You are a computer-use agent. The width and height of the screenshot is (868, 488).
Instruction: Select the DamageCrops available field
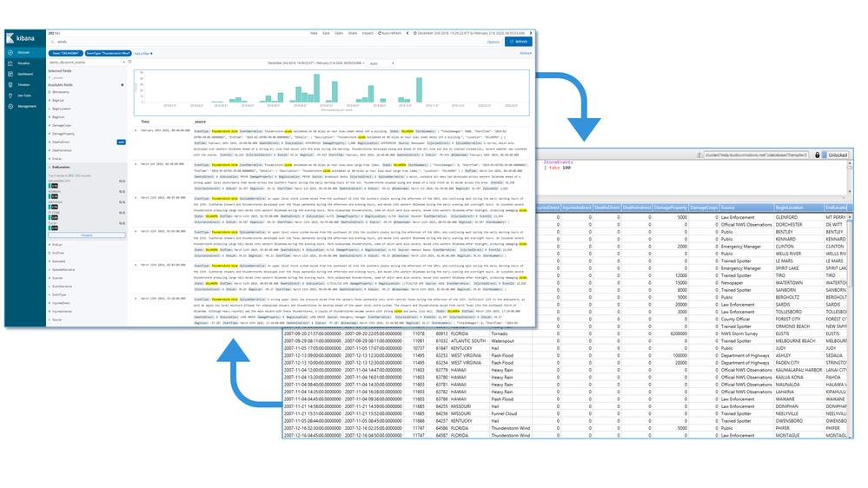(x=62, y=125)
